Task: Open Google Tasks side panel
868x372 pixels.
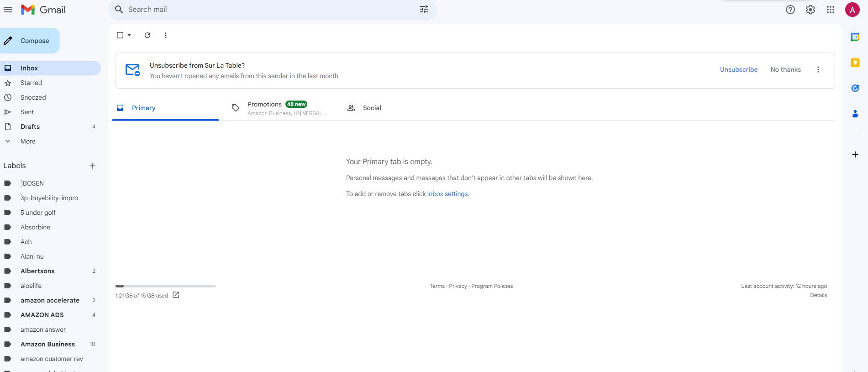Action: click(855, 88)
